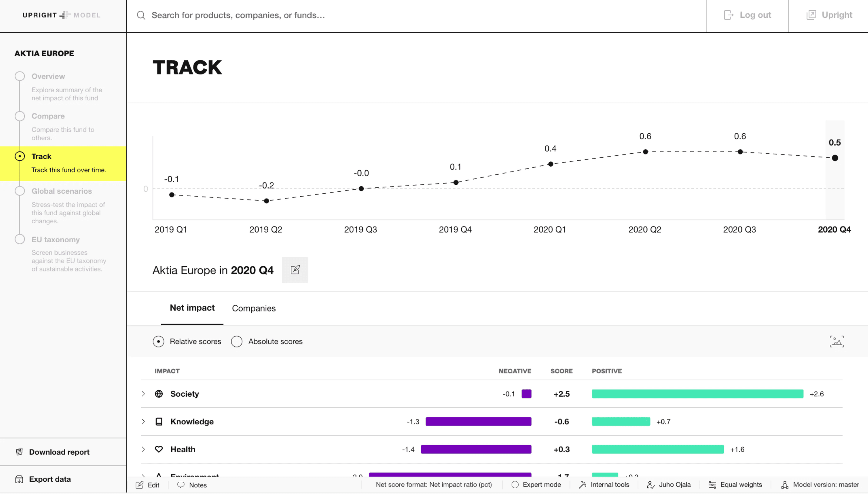Screen dimensions: 868x494
Task: Click the Knowledge score -0.6
Action: (x=562, y=422)
